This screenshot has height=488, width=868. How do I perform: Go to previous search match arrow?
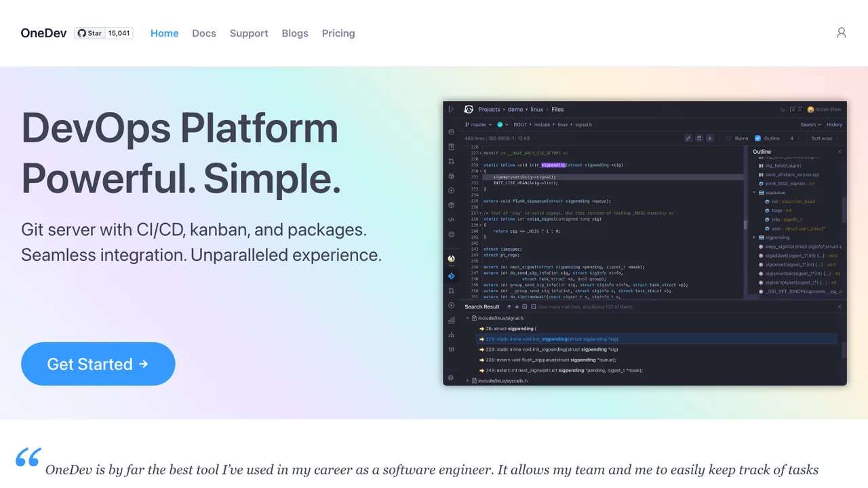coord(509,307)
